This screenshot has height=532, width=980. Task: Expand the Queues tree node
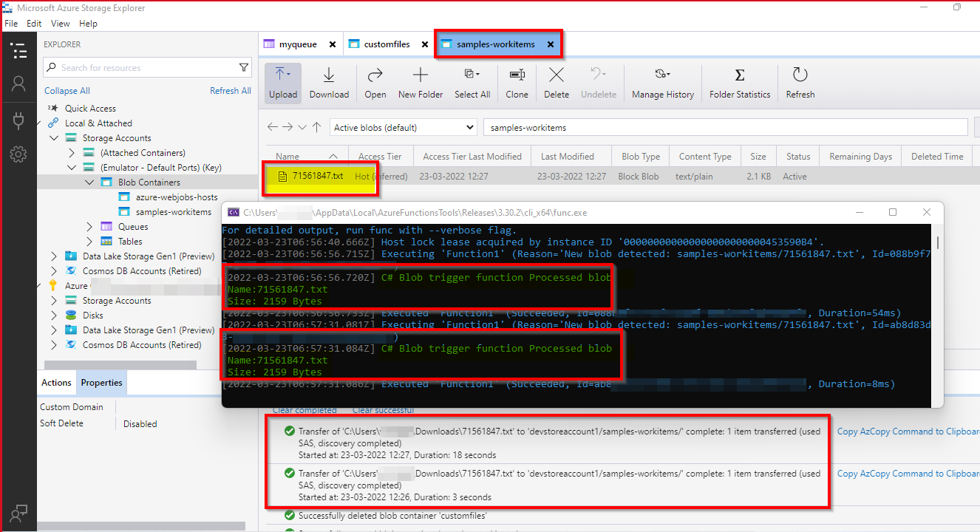coord(89,227)
